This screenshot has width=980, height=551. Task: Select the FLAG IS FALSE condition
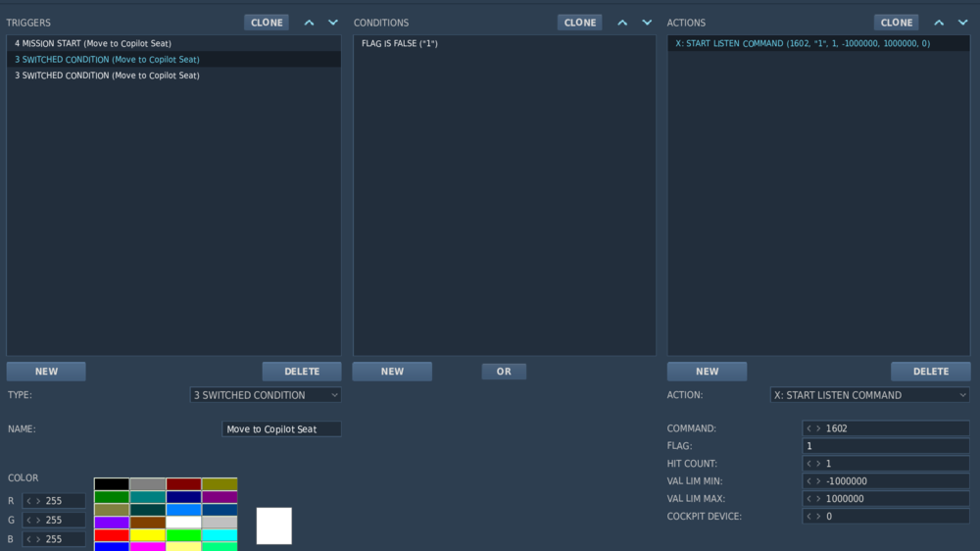tap(505, 43)
